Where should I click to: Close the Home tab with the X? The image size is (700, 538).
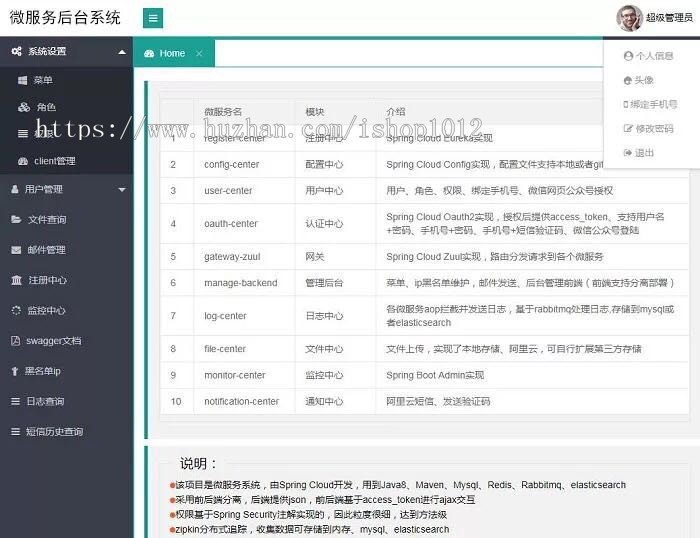pos(199,54)
